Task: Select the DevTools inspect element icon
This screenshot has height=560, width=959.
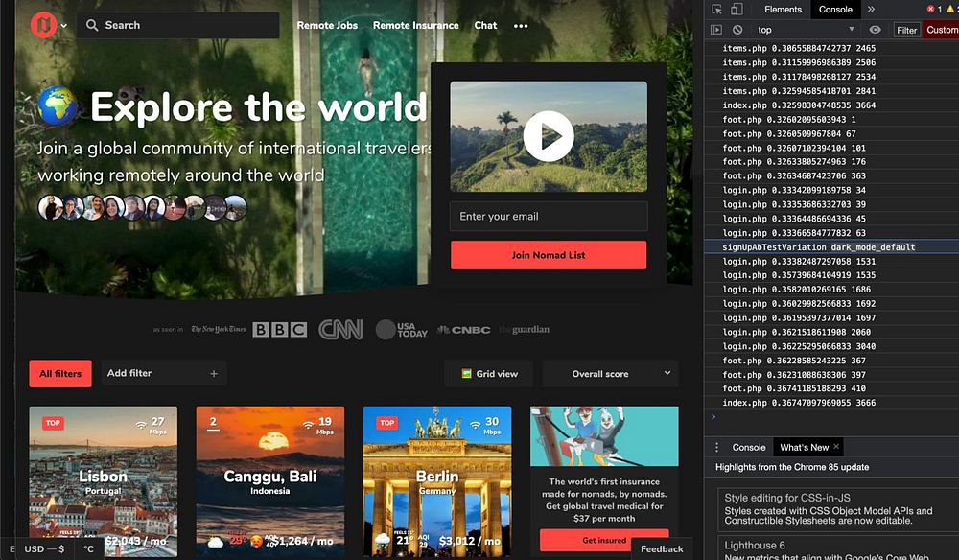Action: coord(716,10)
